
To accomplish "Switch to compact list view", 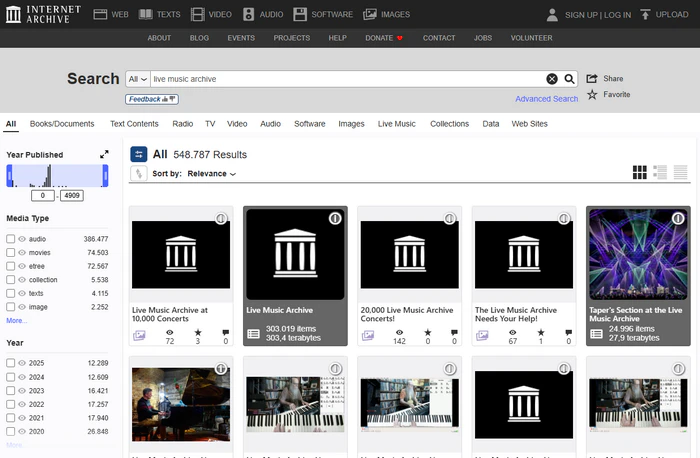I will [x=680, y=172].
